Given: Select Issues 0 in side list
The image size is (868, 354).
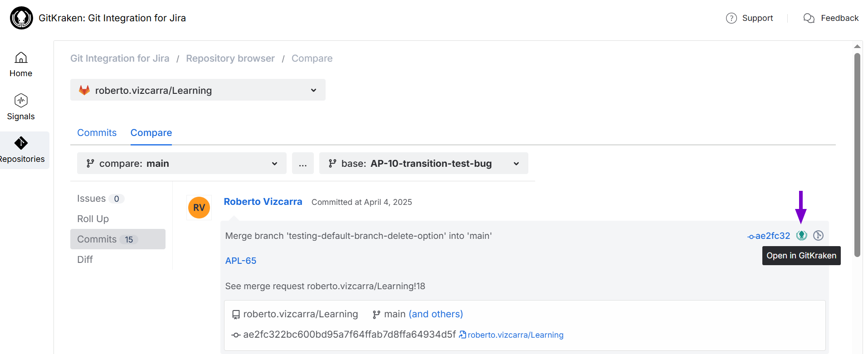Looking at the screenshot, I should (x=101, y=199).
